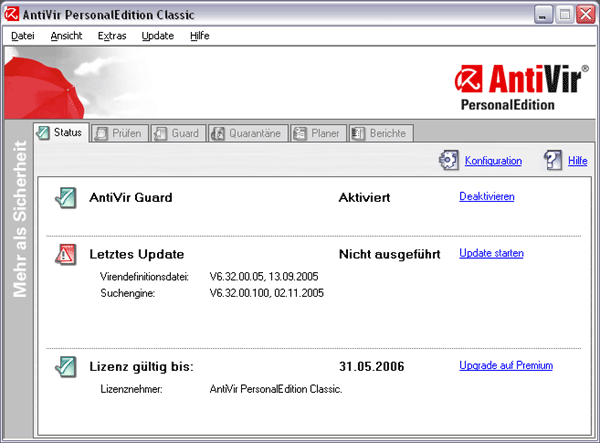Click the 31.05.2006 license date
The image size is (600, 443).
point(372,367)
